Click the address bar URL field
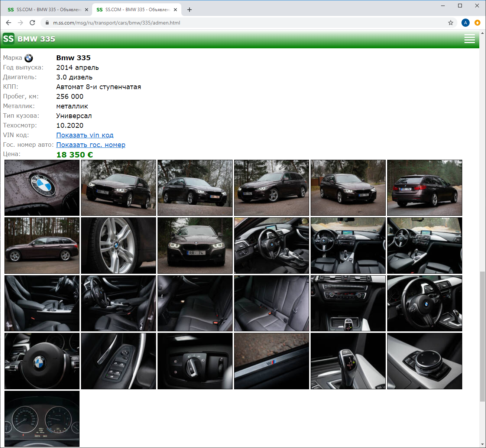 245,23
